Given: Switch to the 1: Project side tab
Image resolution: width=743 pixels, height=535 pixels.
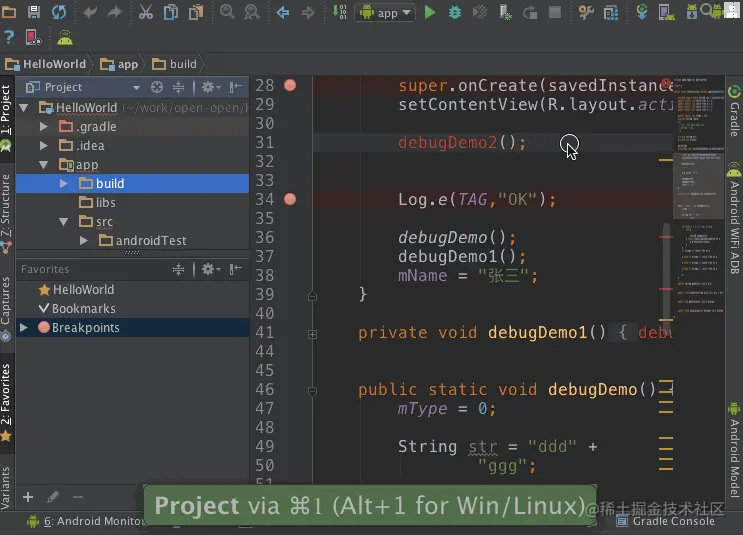Looking at the screenshot, I should point(6,118).
